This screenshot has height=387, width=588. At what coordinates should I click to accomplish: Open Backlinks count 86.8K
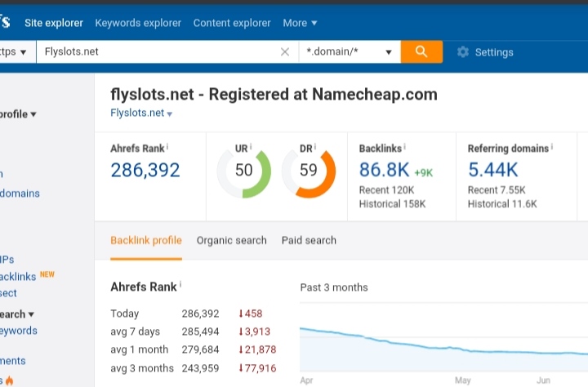click(x=384, y=170)
